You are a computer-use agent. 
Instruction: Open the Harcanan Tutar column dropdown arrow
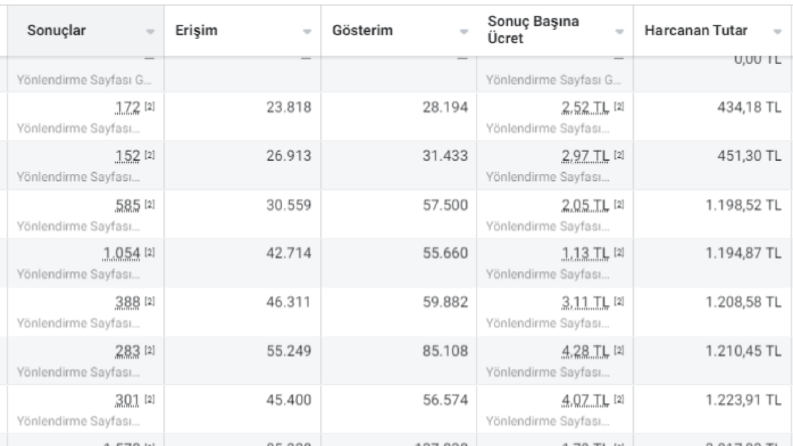(777, 31)
